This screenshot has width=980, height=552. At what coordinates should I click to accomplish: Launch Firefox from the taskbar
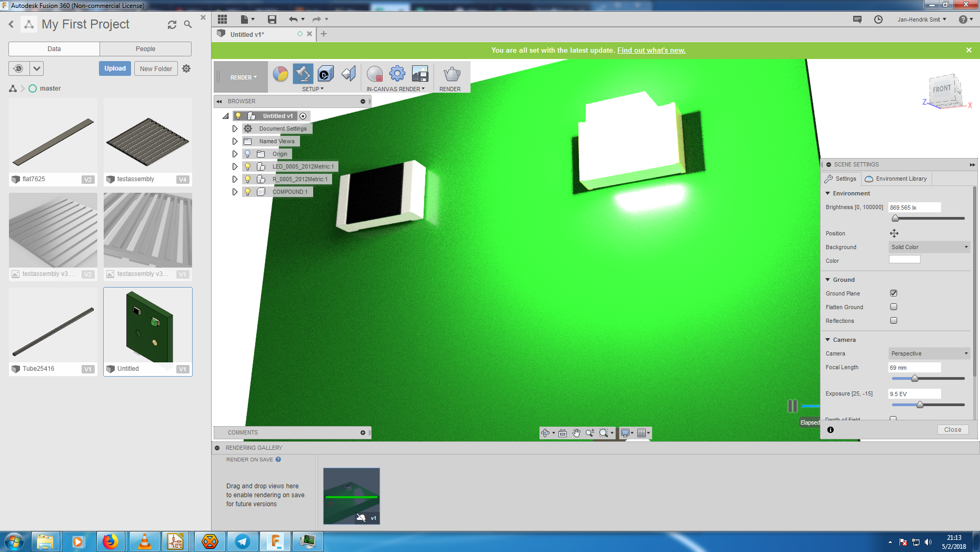111,541
